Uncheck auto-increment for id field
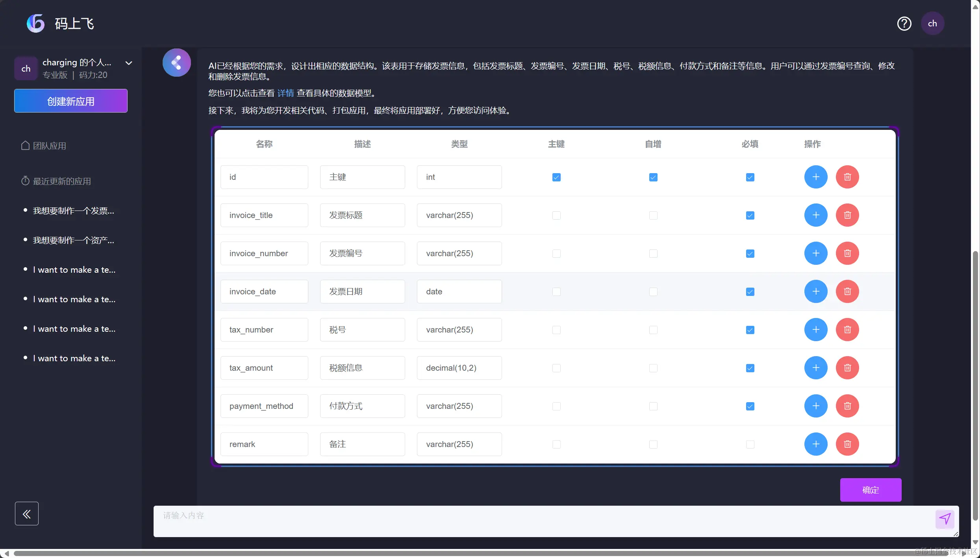This screenshot has height=558, width=980. click(653, 177)
